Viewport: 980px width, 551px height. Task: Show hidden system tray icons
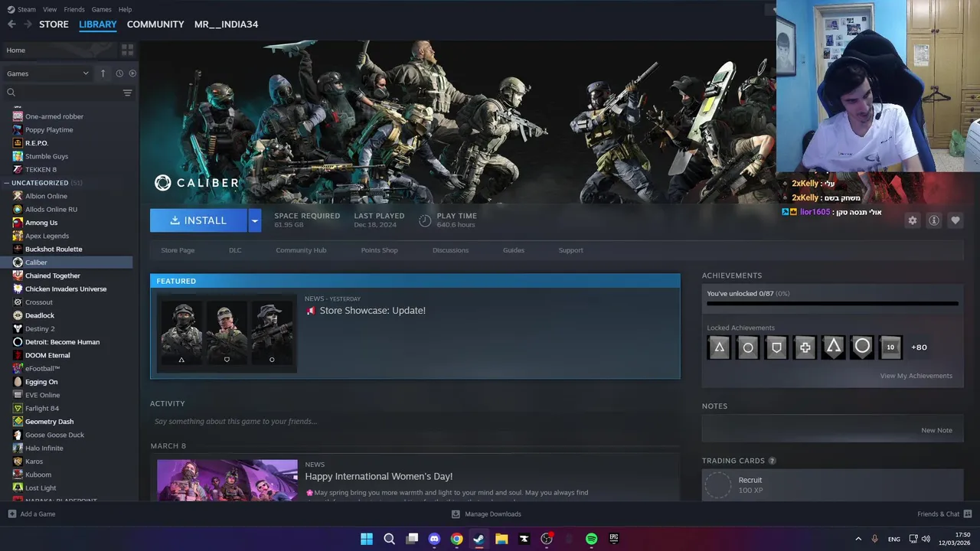pyautogui.click(x=857, y=539)
